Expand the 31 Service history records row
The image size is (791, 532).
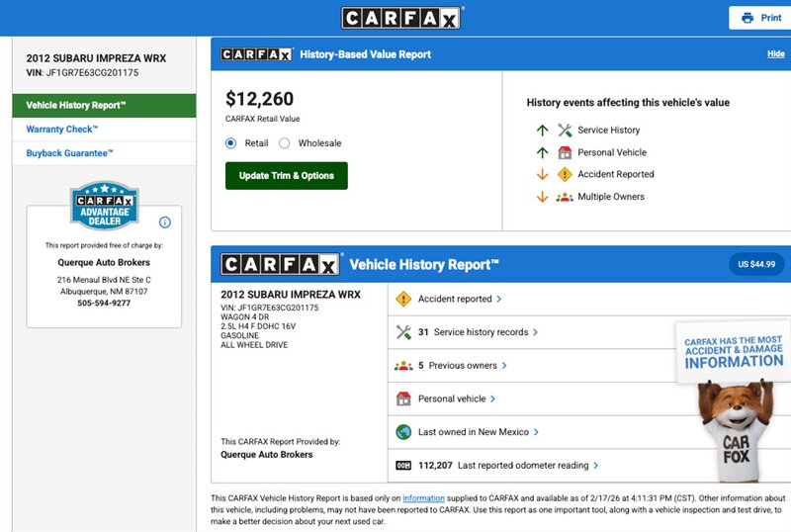[x=535, y=332]
